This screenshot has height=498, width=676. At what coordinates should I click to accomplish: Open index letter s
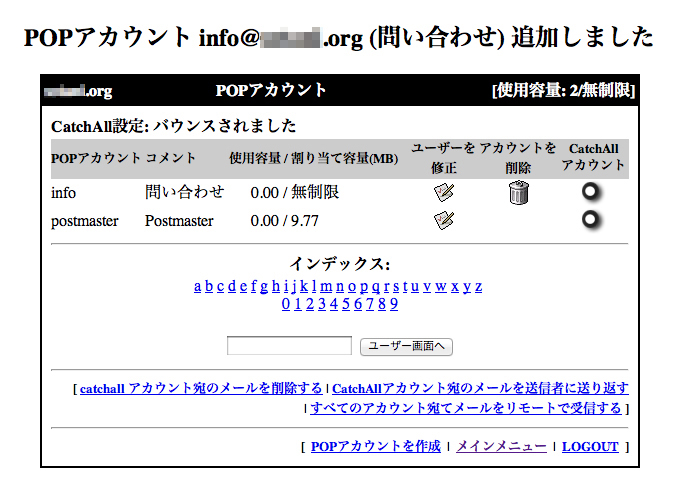[x=396, y=286]
